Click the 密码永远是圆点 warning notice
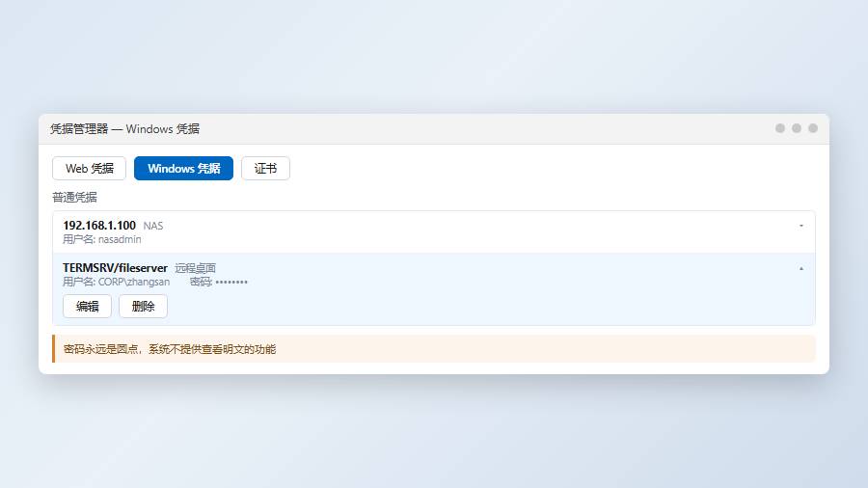 point(434,349)
